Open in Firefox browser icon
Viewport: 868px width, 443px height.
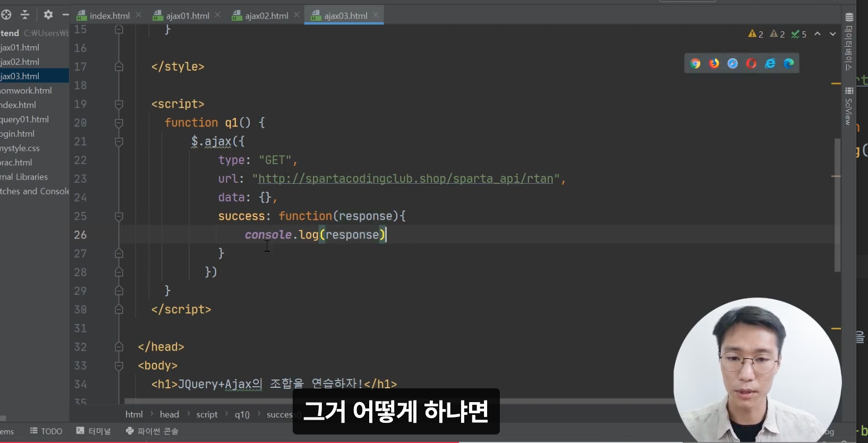coord(714,64)
